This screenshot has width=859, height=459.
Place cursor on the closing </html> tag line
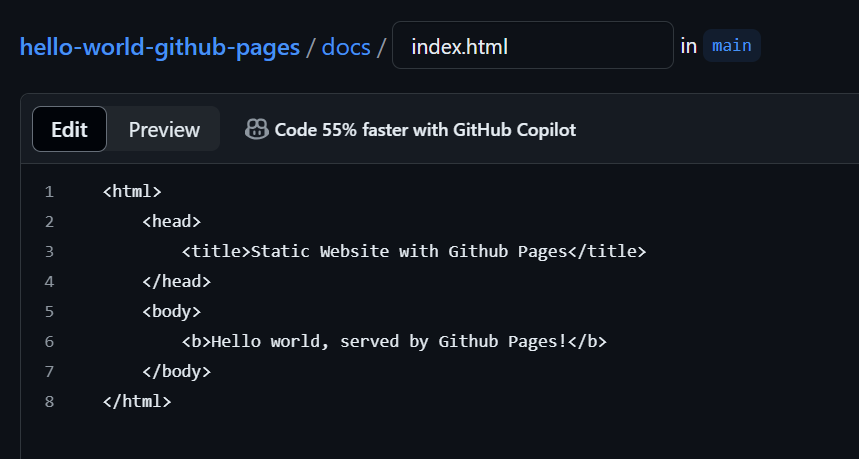point(137,401)
